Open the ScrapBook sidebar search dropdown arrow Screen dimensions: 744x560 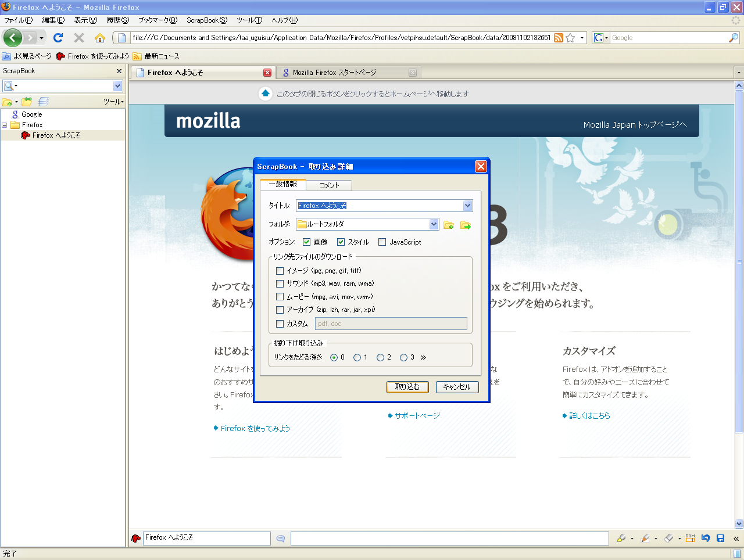click(x=117, y=86)
